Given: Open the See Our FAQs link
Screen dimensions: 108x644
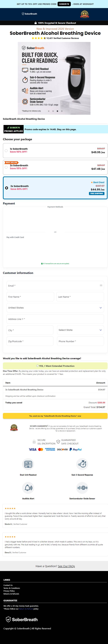Looking at the screenshot, I should tap(66, 566).
